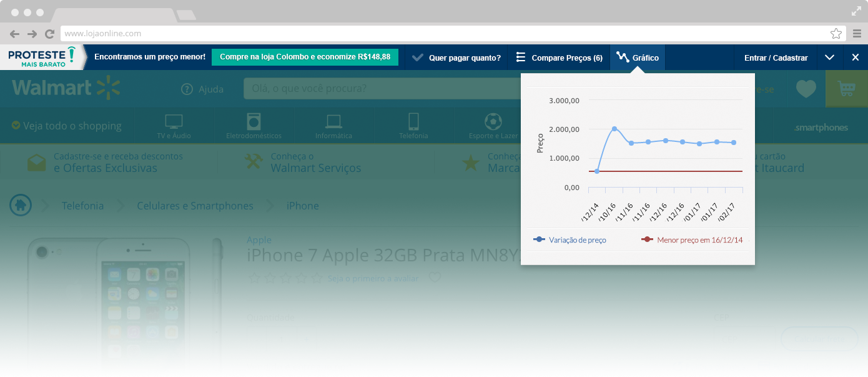Open the Quer pagar quanto? option

click(456, 58)
